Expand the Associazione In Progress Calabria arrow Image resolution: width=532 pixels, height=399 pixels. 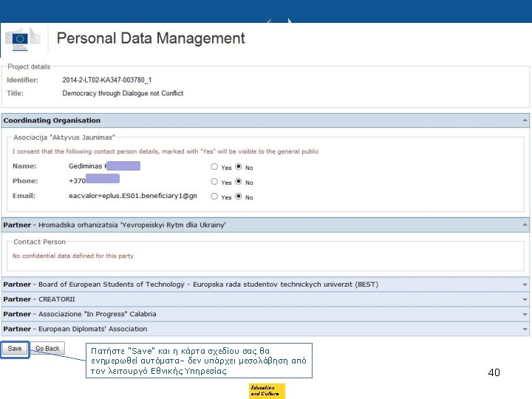[525, 314]
